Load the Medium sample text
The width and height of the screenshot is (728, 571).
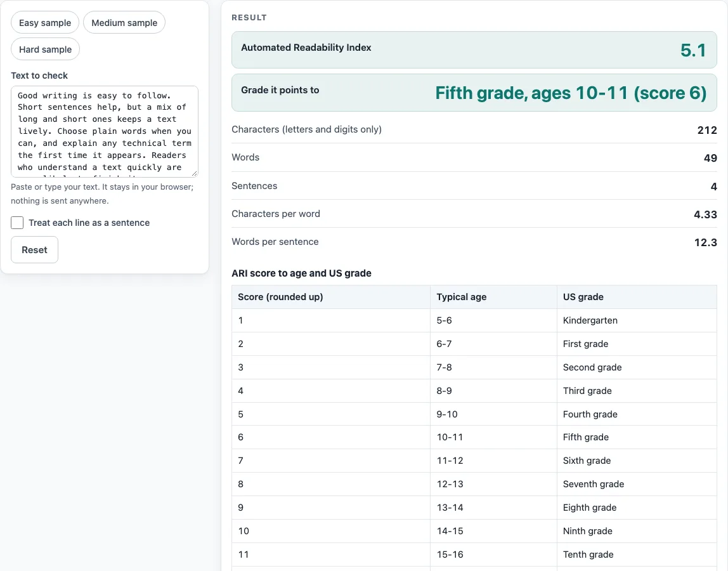click(124, 23)
